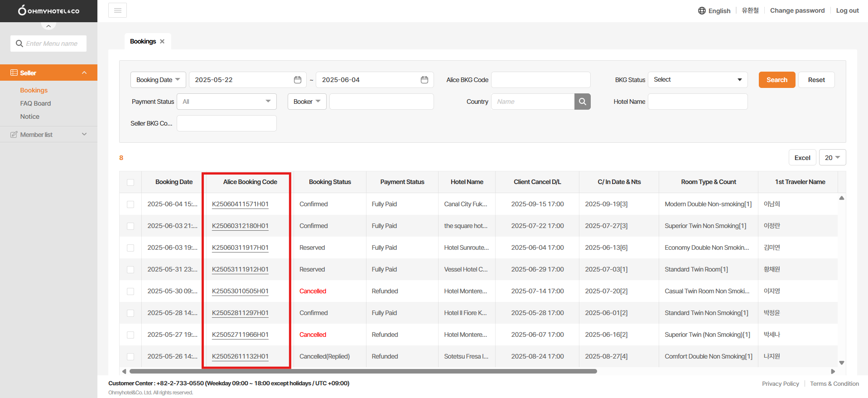
Task: Open booking code K25060312180H01 link
Action: tap(240, 226)
